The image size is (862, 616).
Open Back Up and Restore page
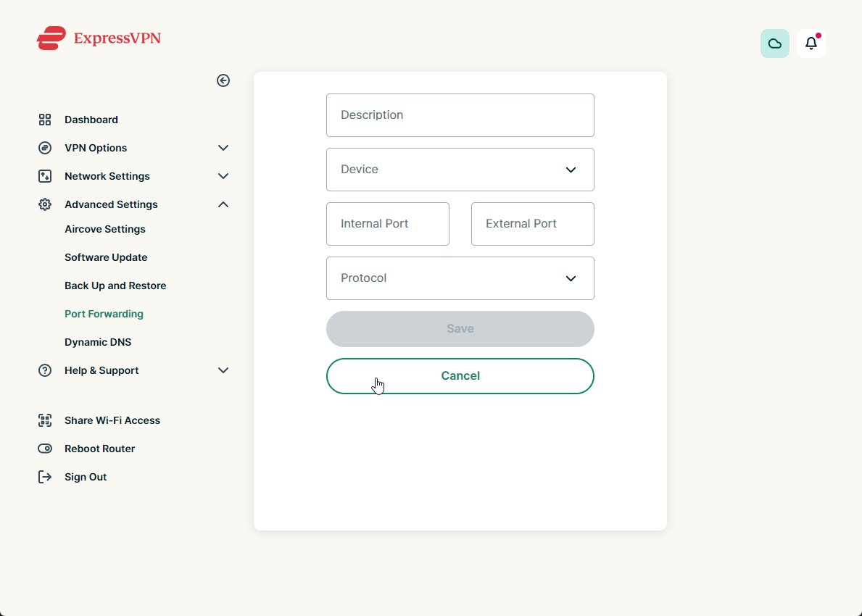tap(115, 286)
